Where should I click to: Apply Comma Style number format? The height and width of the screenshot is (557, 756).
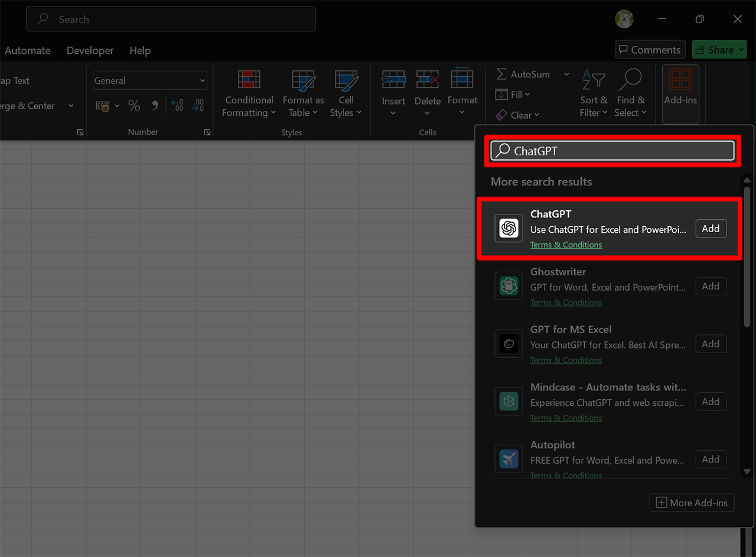(155, 106)
